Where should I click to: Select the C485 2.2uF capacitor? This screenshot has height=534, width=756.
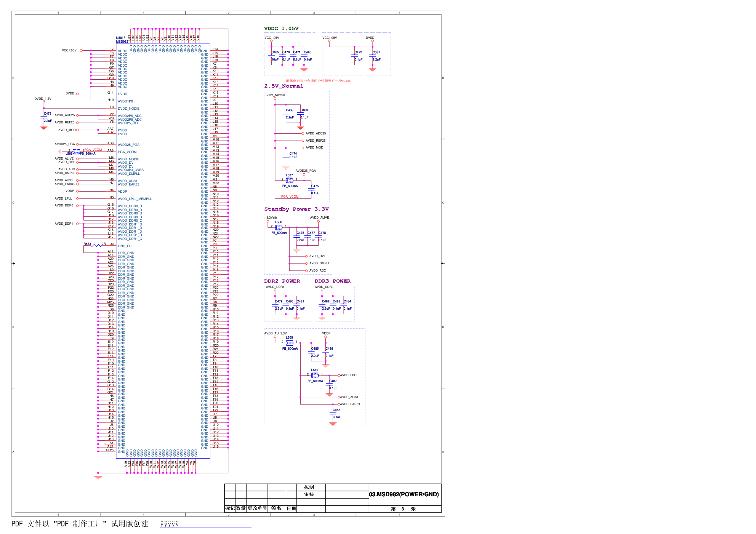coord(311,352)
